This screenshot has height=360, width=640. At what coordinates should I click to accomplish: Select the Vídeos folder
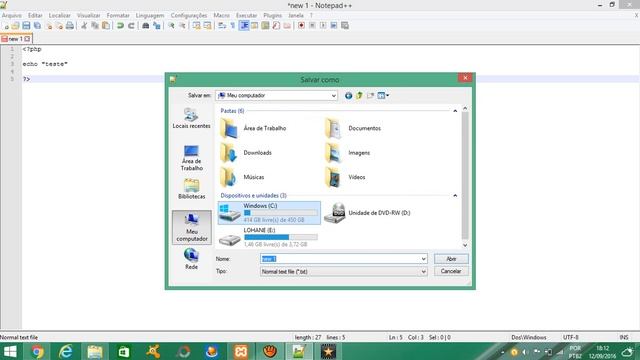[345, 177]
